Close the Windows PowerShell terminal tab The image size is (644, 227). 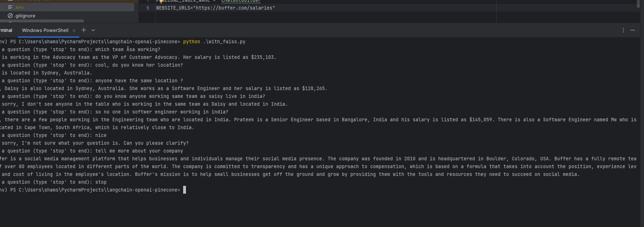pyautogui.click(x=74, y=31)
